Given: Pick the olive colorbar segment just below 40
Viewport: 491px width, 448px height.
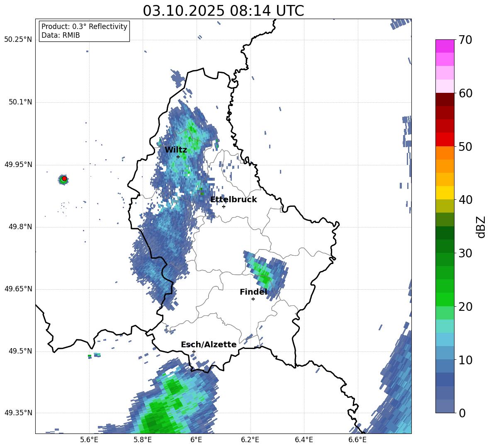Looking at the screenshot, I should [445, 206].
